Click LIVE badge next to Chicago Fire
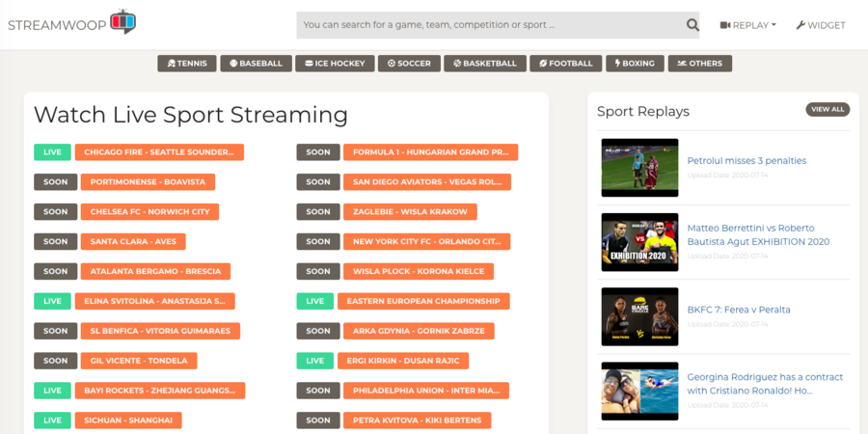The height and width of the screenshot is (434, 868). (53, 152)
